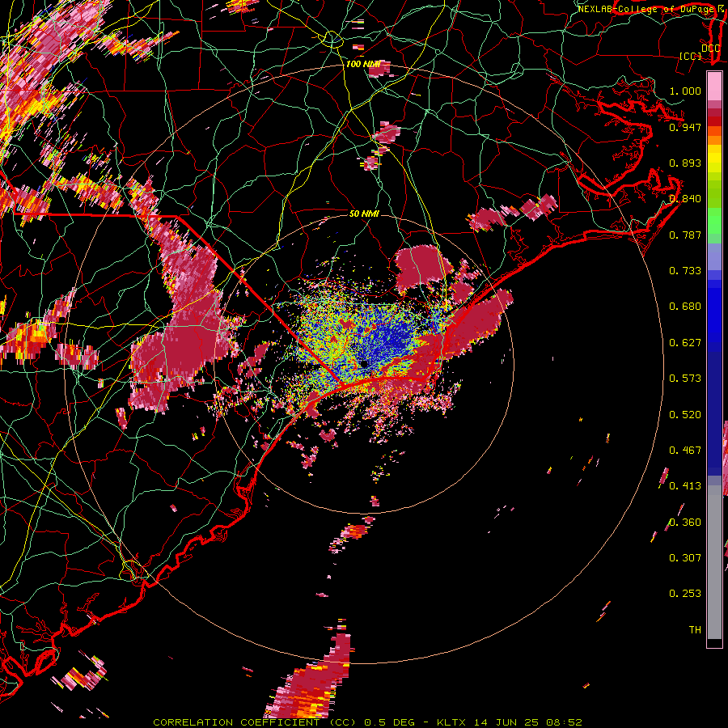Click the 0.467 scale value
This screenshot has height=728, width=728.
pyautogui.click(x=685, y=451)
